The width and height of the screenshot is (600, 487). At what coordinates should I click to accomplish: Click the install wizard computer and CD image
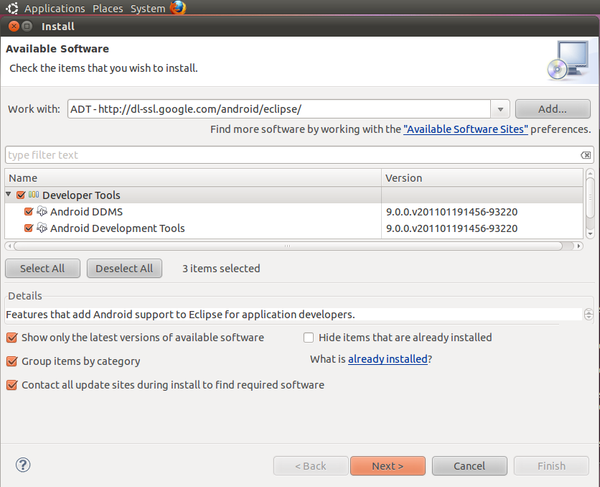568,60
